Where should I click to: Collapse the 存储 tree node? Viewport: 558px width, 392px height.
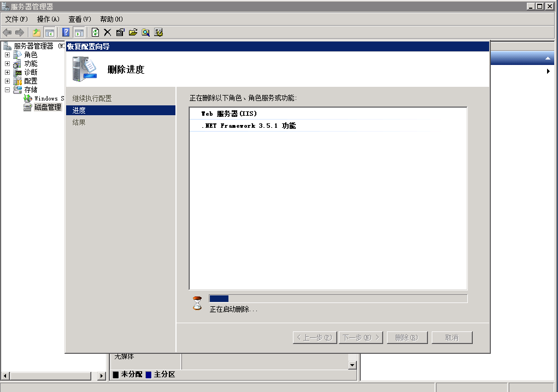[8, 90]
